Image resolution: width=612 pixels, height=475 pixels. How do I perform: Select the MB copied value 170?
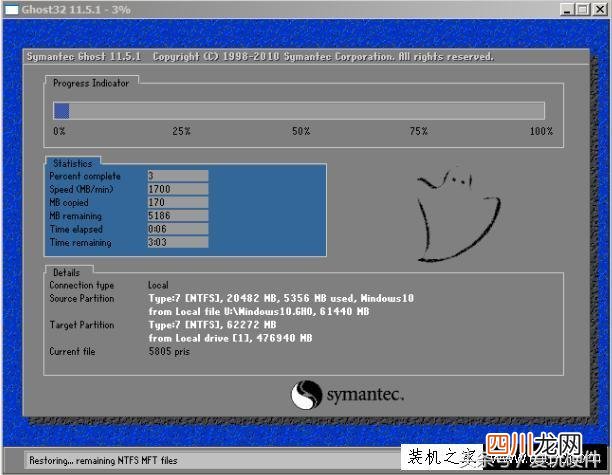pos(178,202)
